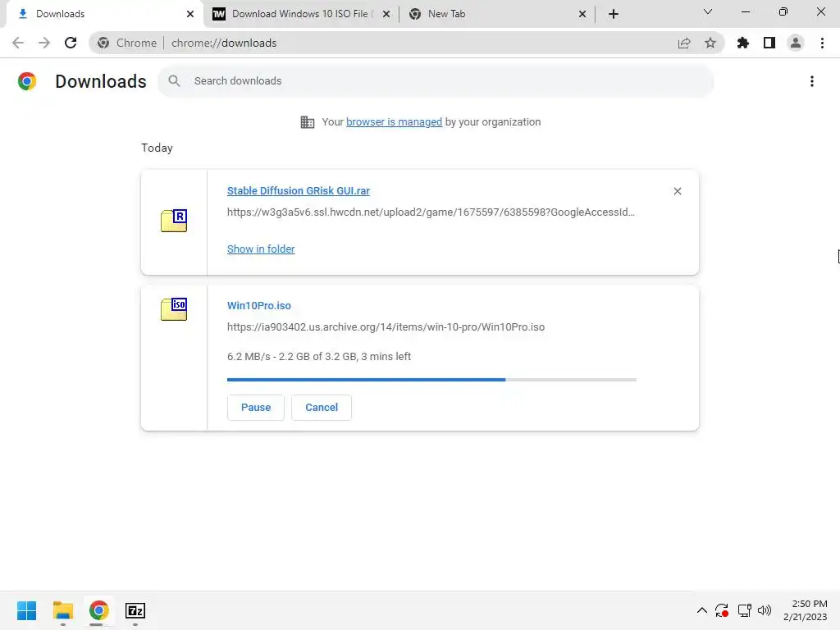Click the sync status tray icon
Viewport: 840px width, 630px height.
722,610
